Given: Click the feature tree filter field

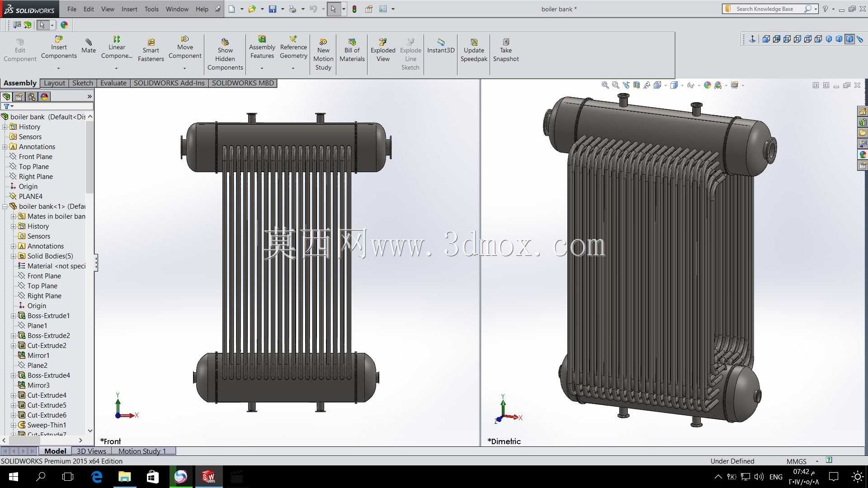Looking at the screenshot, I should click(48, 106).
